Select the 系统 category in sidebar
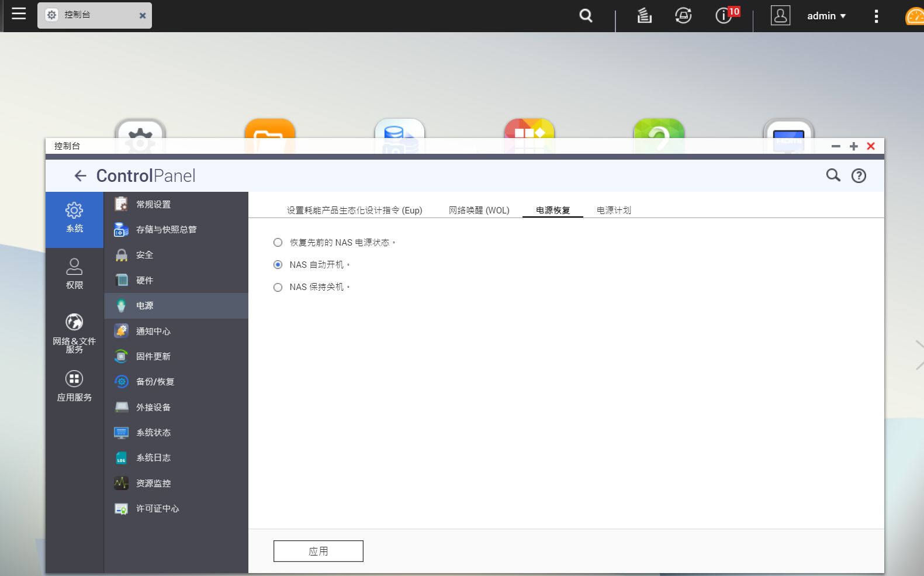This screenshot has height=576, width=924. 74,218
